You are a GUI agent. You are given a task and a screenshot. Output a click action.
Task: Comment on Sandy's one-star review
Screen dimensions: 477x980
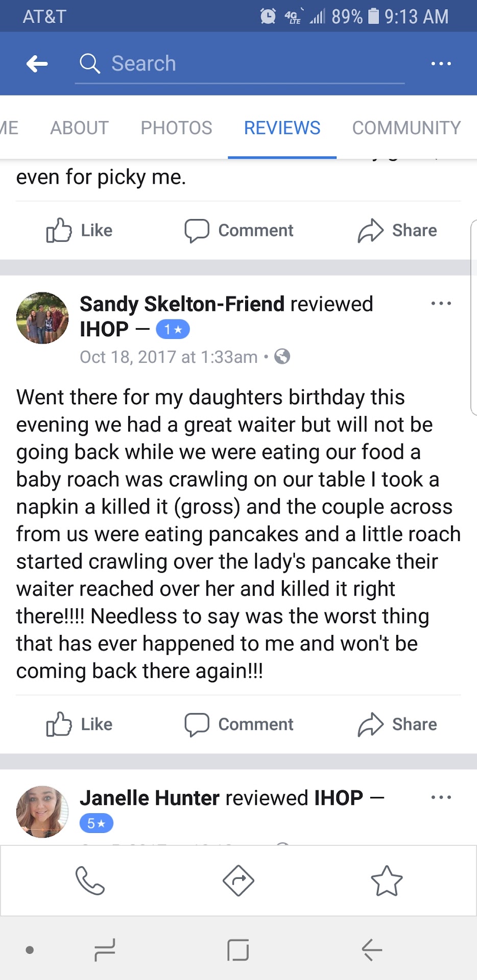click(x=239, y=724)
